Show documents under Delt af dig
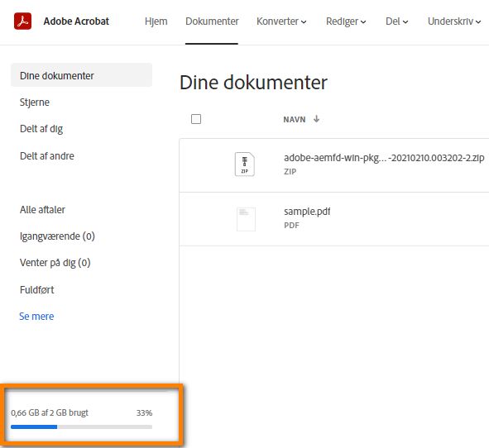 click(41, 129)
